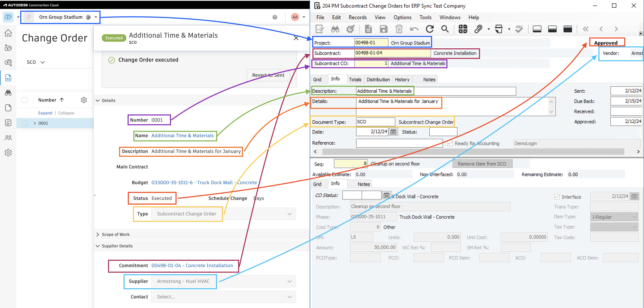Expand the Scope of Work section
Screen dimensions: 644x308
(98, 235)
